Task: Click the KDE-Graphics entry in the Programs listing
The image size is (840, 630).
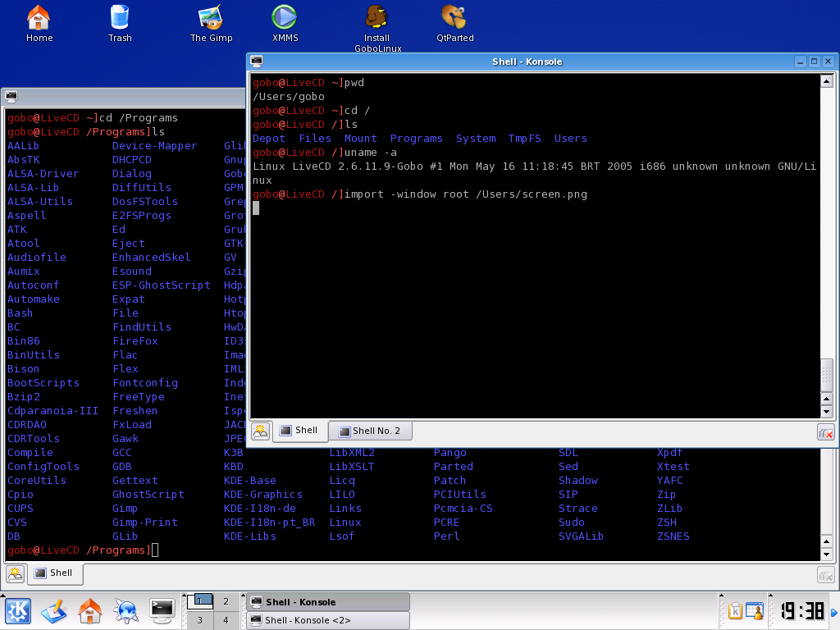Action: (x=263, y=495)
